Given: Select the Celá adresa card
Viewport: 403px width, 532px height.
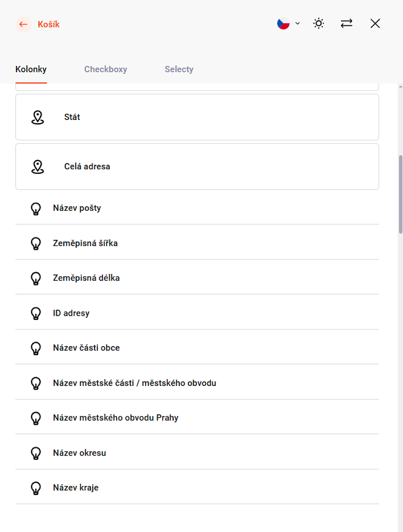Looking at the screenshot, I should coord(197,167).
